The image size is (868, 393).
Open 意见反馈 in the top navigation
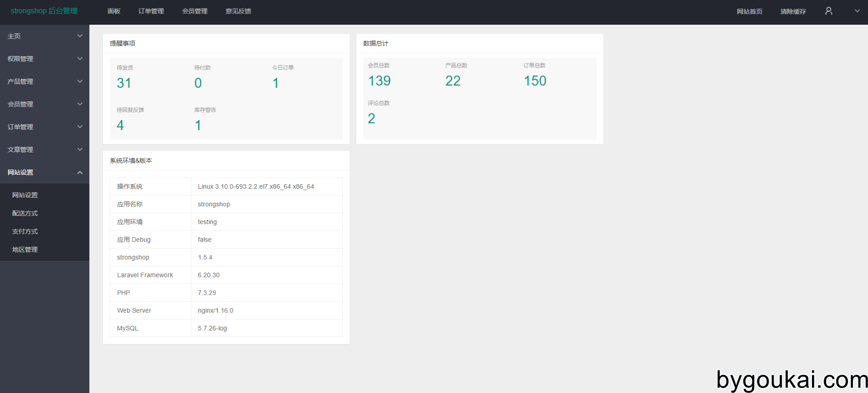click(238, 11)
